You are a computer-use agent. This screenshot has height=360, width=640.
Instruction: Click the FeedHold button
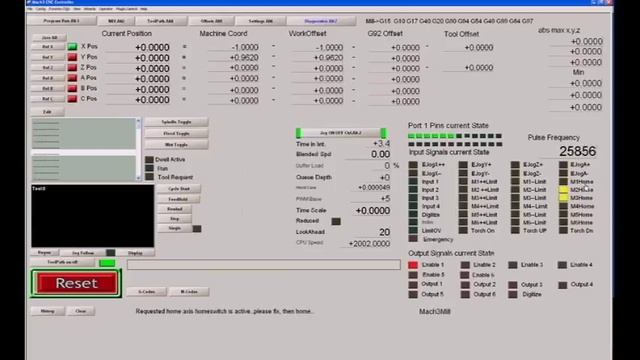pyautogui.click(x=178, y=199)
